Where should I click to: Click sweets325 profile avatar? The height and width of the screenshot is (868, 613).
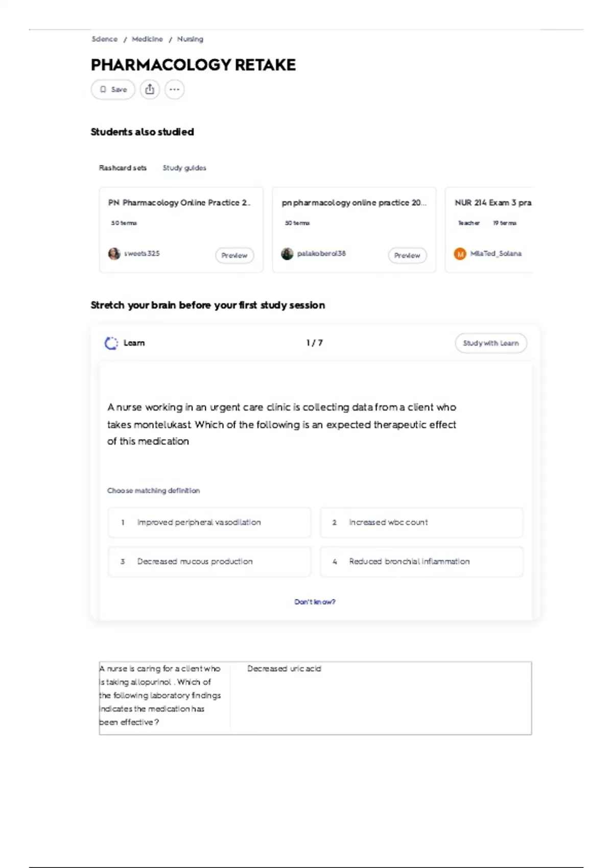coord(114,254)
